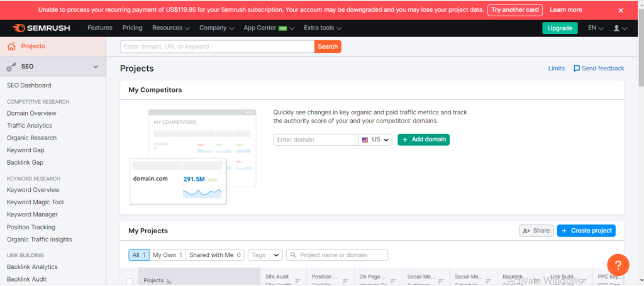The width and height of the screenshot is (644, 286).
Task: Open Organic Traffic Insights
Action: pyautogui.click(x=40, y=239)
